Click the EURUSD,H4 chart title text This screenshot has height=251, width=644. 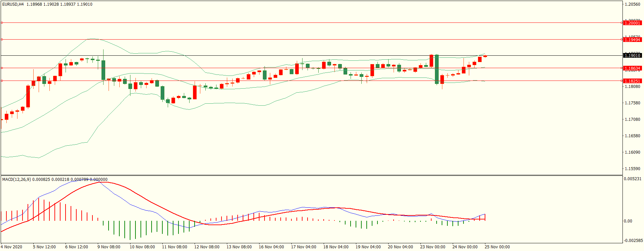(13, 4)
